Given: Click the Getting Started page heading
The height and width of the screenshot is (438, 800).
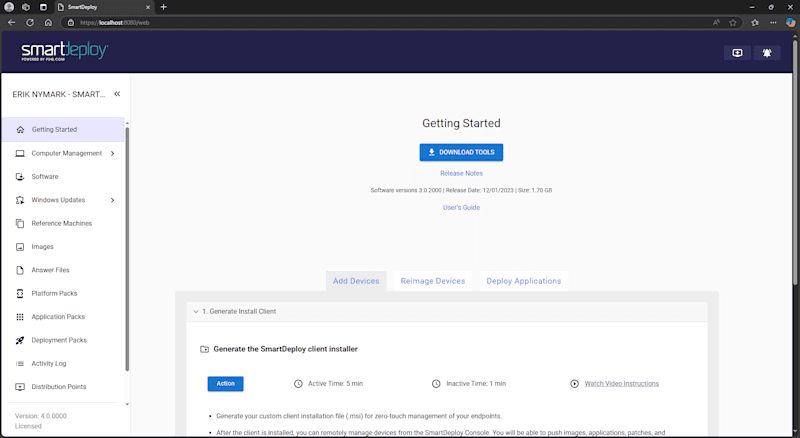Looking at the screenshot, I should [x=461, y=124].
